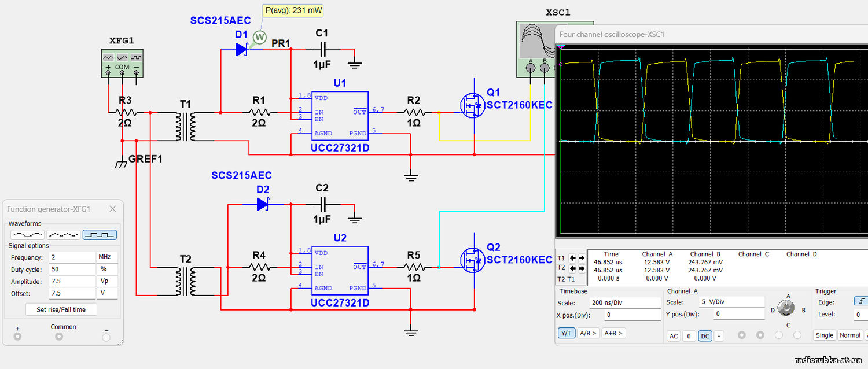Click the PR1 wattmeter probe
The width and height of the screenshot is (868, 369).
click(x=260, y=38)
